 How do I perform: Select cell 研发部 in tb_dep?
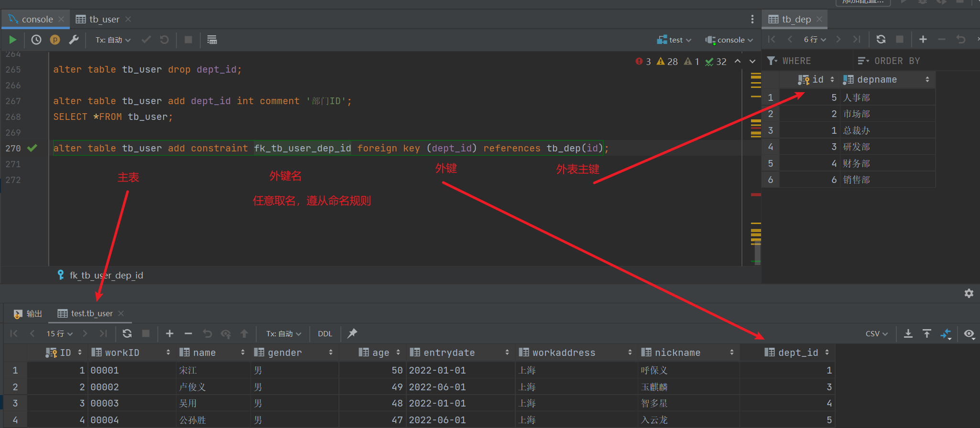(887, 147)
